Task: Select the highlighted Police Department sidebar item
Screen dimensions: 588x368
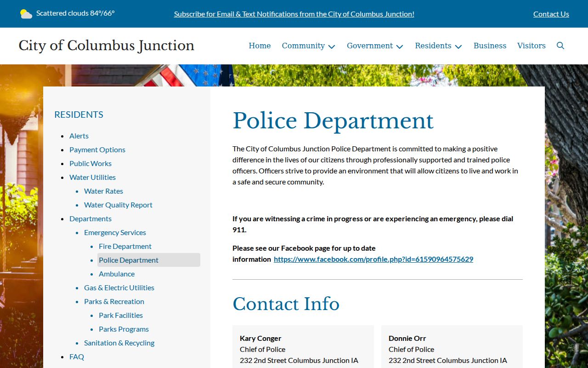Action: [149, 260]
